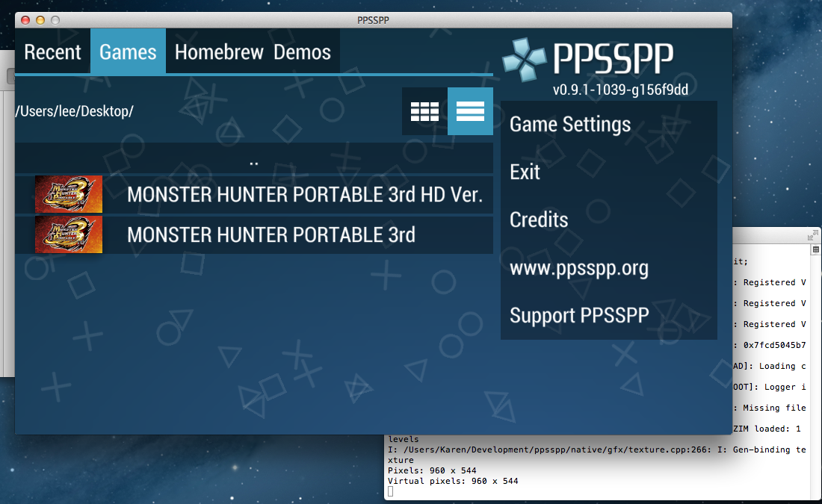Click the terminal window resize icon

point(813,235)
